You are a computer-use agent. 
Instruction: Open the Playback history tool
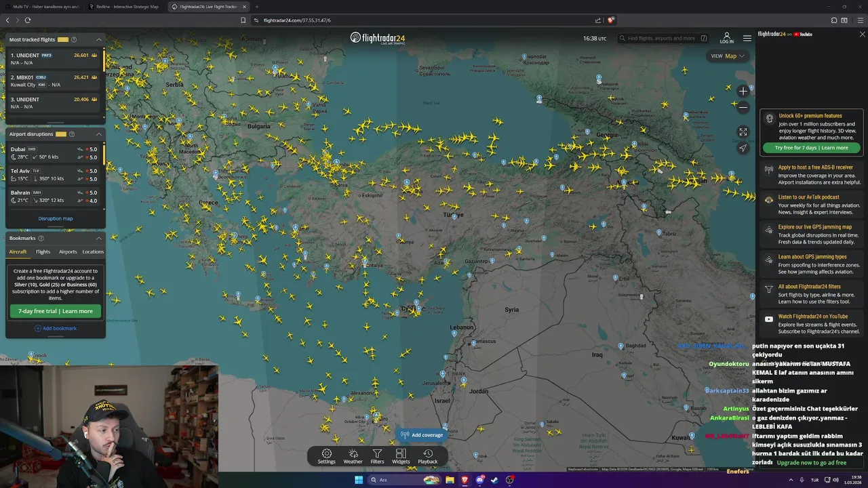[428, 456]
